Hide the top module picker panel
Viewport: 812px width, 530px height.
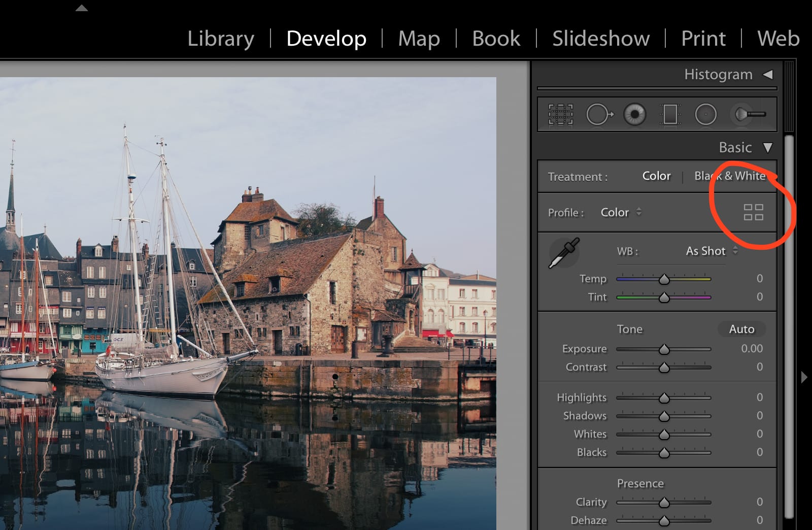(82, 8)
